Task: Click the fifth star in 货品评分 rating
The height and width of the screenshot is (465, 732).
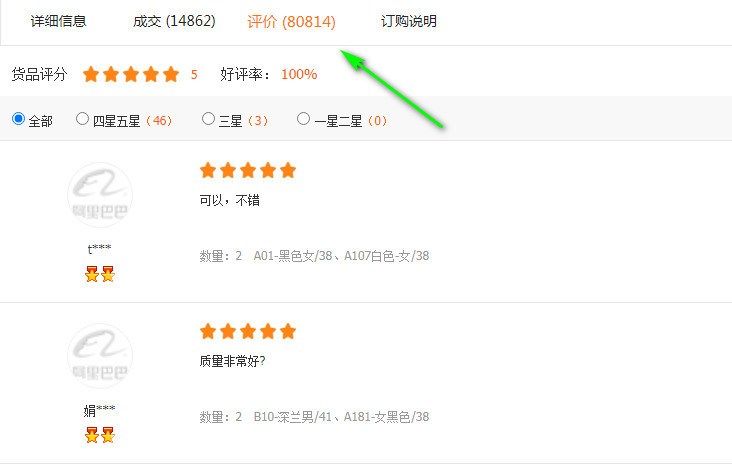Action: tap(171, 74)
